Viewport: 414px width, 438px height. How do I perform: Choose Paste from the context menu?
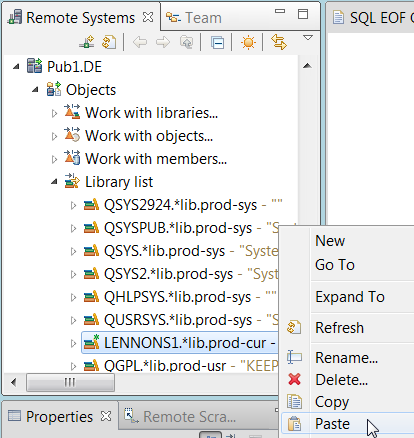[347, 424]
